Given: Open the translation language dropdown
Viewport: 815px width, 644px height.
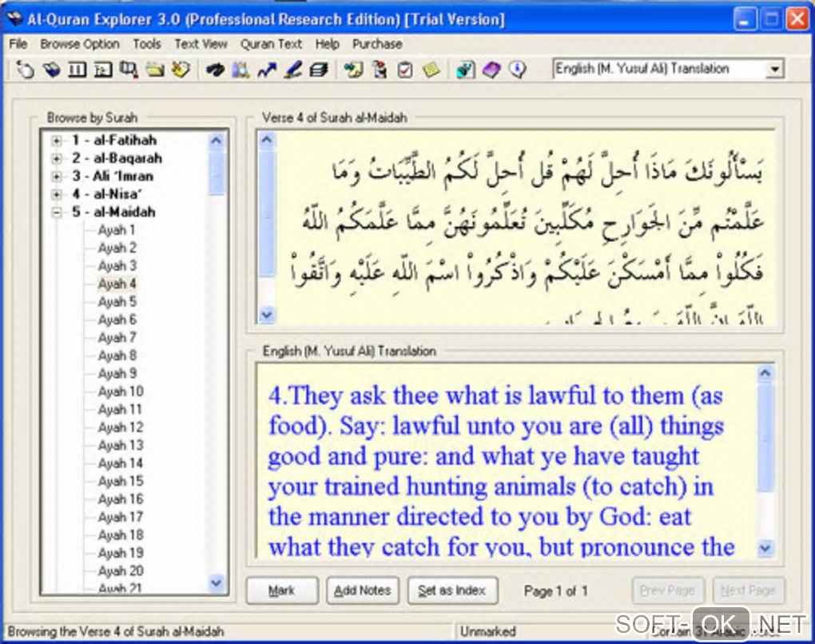Looking at the screenshot, I should [x=774, y=69].
